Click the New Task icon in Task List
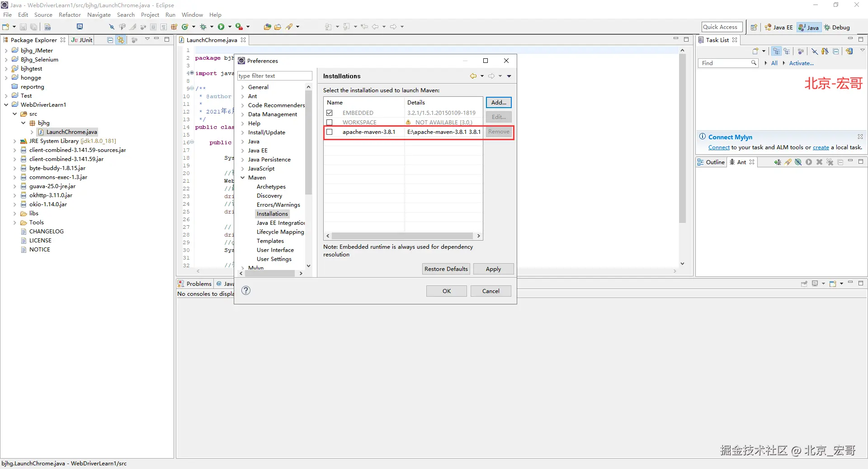Viewport: 868px width, 469px height. [755, 51]
